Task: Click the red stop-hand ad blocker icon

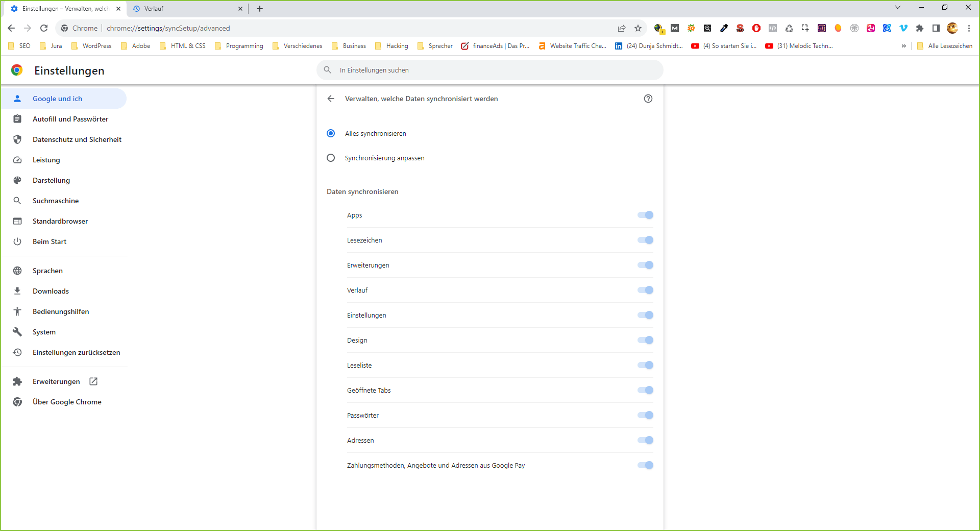Action: click(756, 28)
